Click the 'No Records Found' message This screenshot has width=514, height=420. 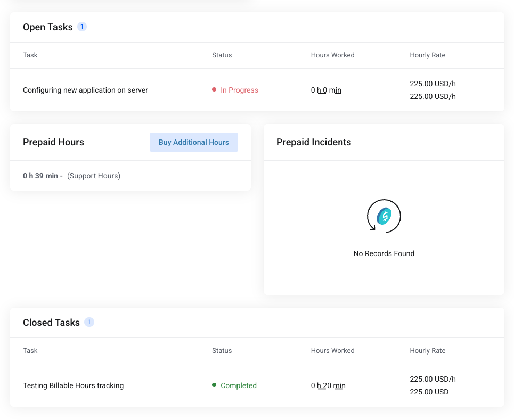click(x=384, y=253)
